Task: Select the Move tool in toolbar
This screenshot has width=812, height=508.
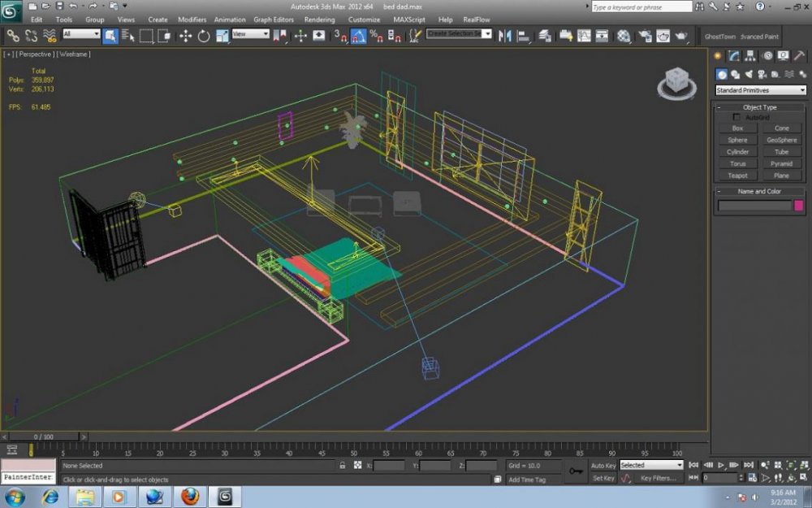Action: pos(185,36)
